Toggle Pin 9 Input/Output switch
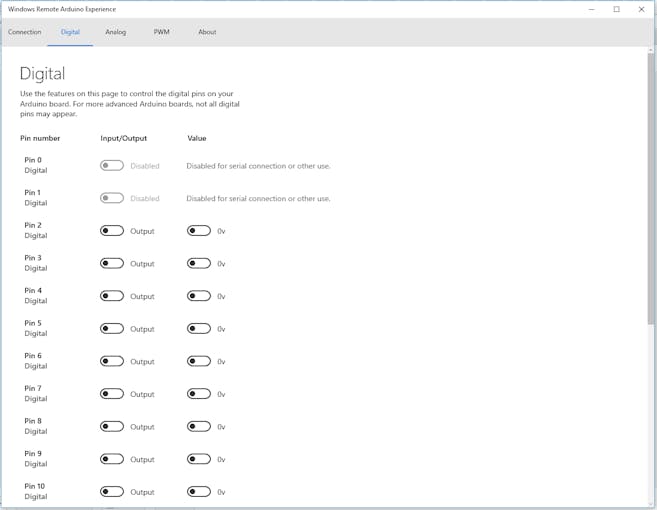 [112, 459]
